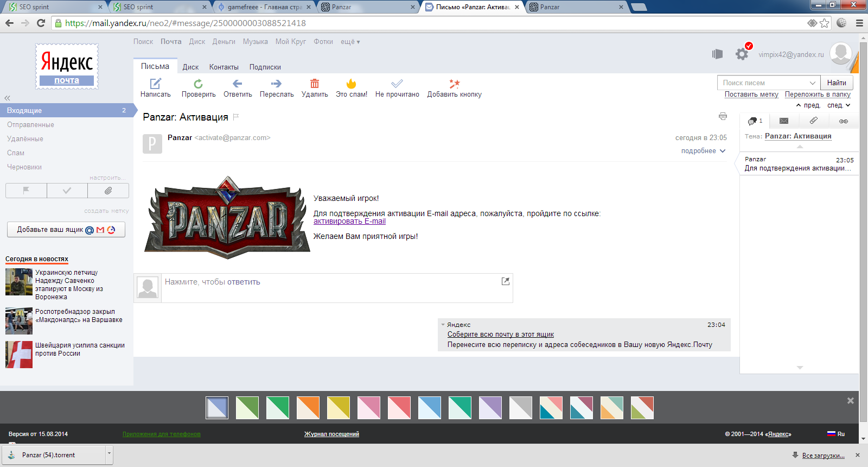Go to next message след.
This screenshot has height=467, width=868.
click(839, 105)
